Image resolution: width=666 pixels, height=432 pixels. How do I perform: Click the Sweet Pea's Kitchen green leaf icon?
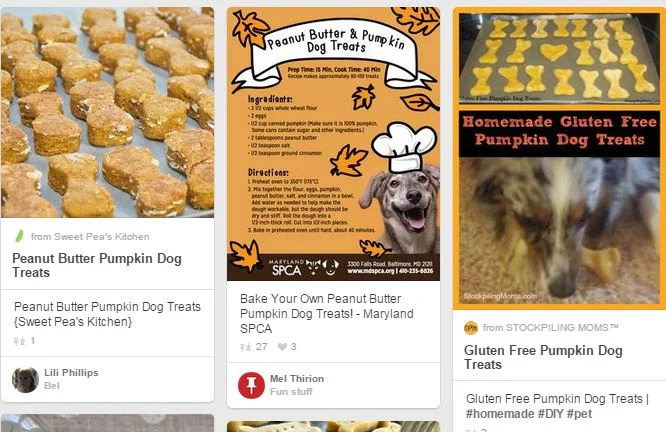pos(20,236)
